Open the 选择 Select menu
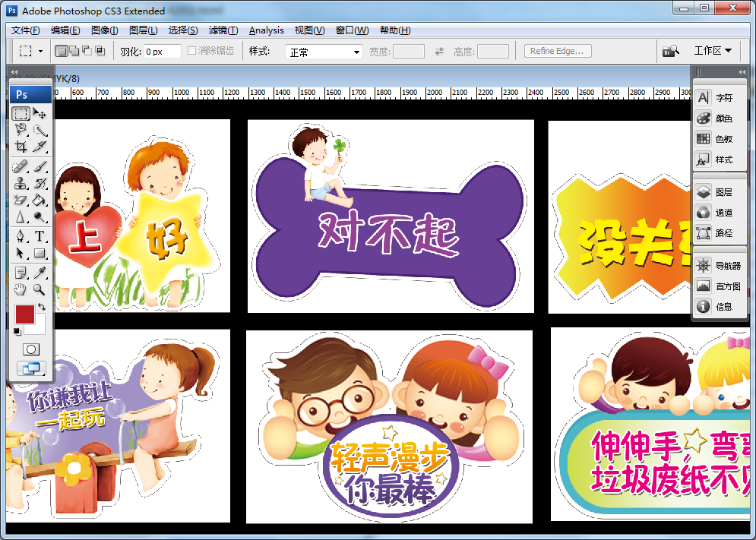 183,30
